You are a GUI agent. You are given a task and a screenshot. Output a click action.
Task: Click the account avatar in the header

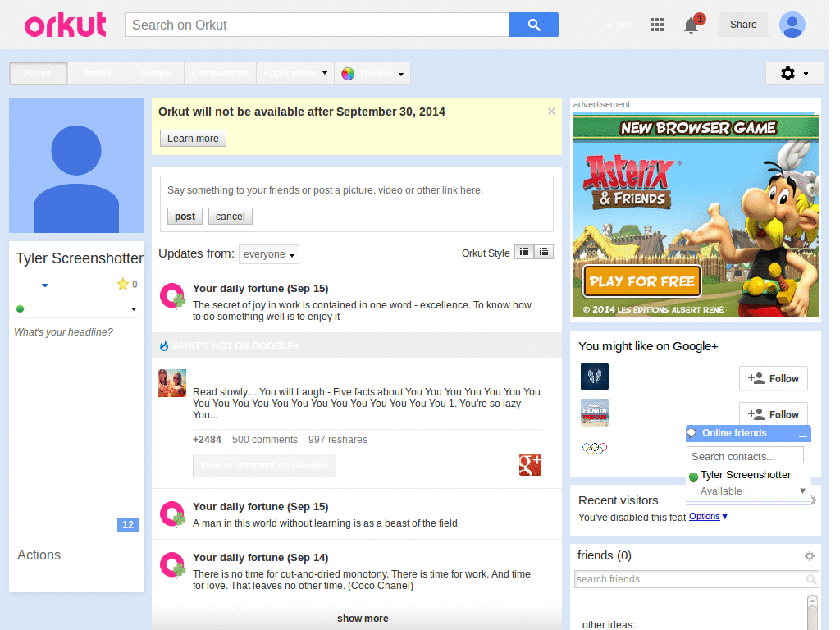click(792, 25)
